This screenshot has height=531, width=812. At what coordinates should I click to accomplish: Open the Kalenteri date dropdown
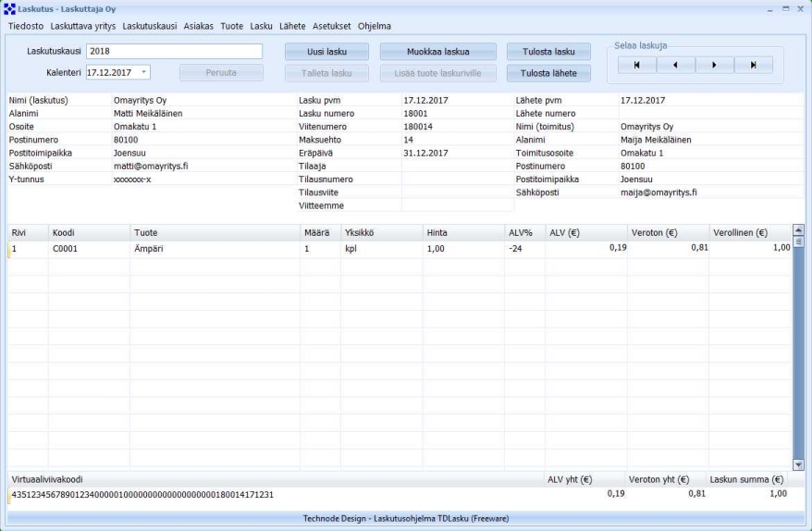pyautogui.click(x=144, y=72)
